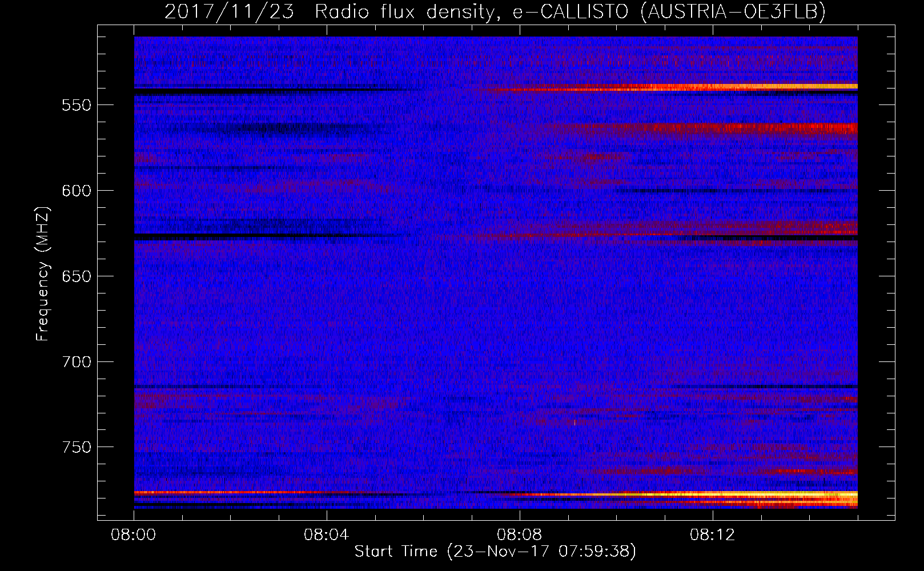This screenshot has width=924, height=571.
Task: Click the 08:12 time tick label
Action: [x=712, y=535]
